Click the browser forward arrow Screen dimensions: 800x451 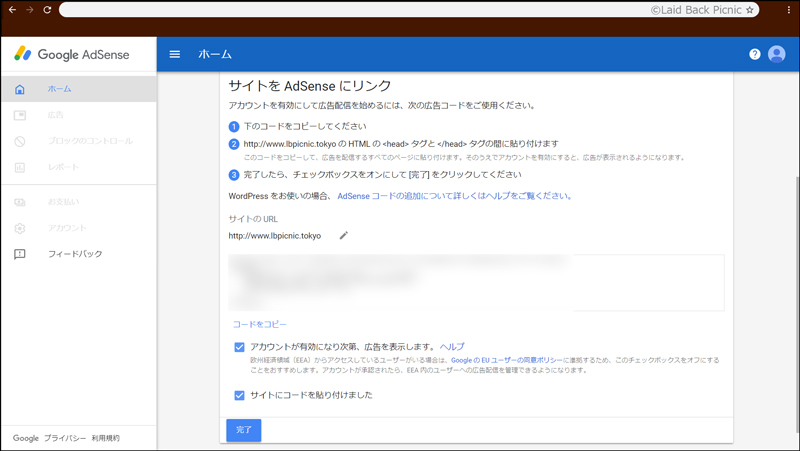tap(30, 10)
